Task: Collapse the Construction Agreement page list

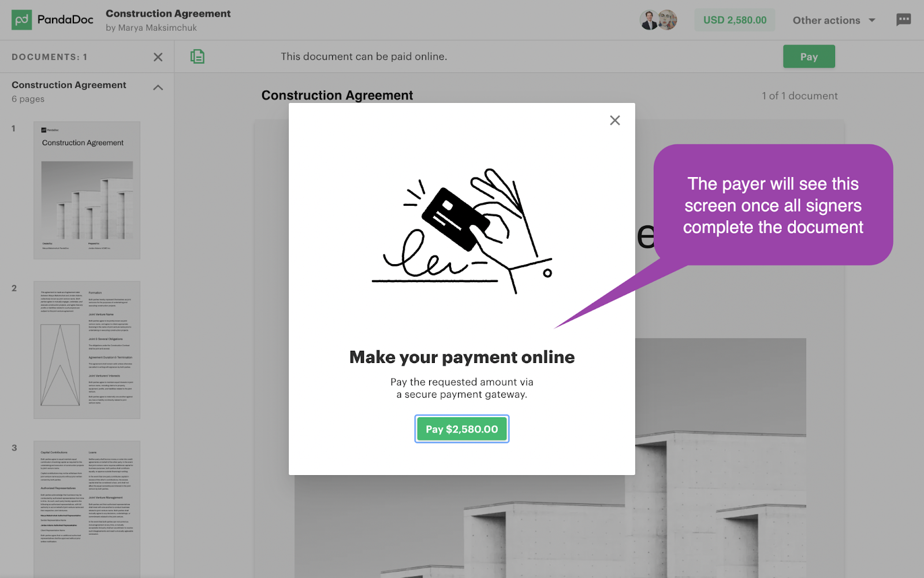Action: click(158, 87)
